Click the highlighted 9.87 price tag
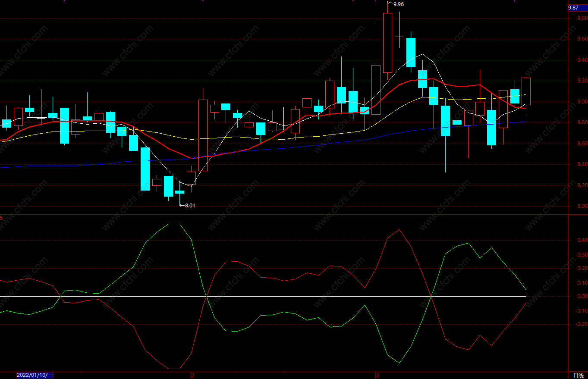Viewport: 588px width, 379px height. click(x=577, y=8)
